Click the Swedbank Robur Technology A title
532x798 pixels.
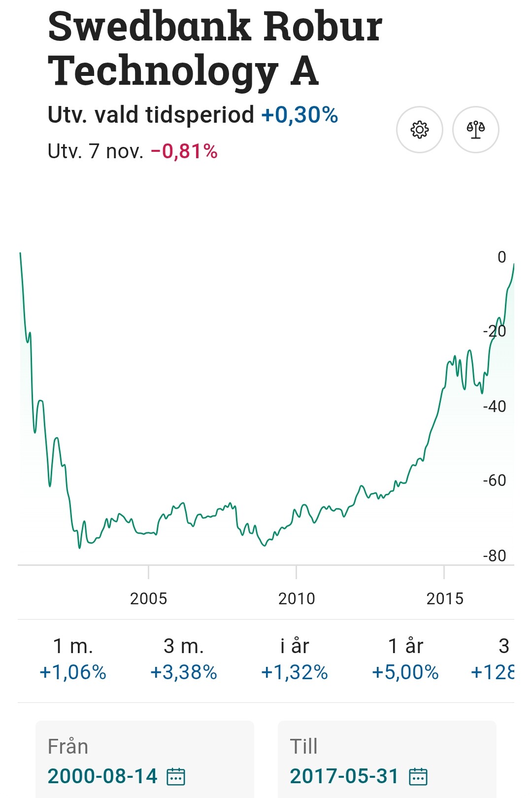[x=215, y=48]
